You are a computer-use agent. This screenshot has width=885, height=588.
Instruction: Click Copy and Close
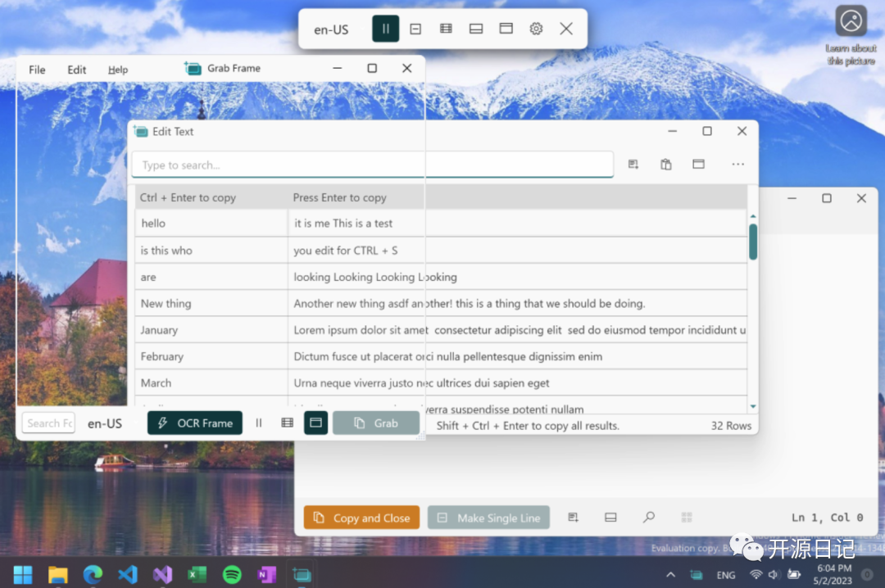[361, 517]
